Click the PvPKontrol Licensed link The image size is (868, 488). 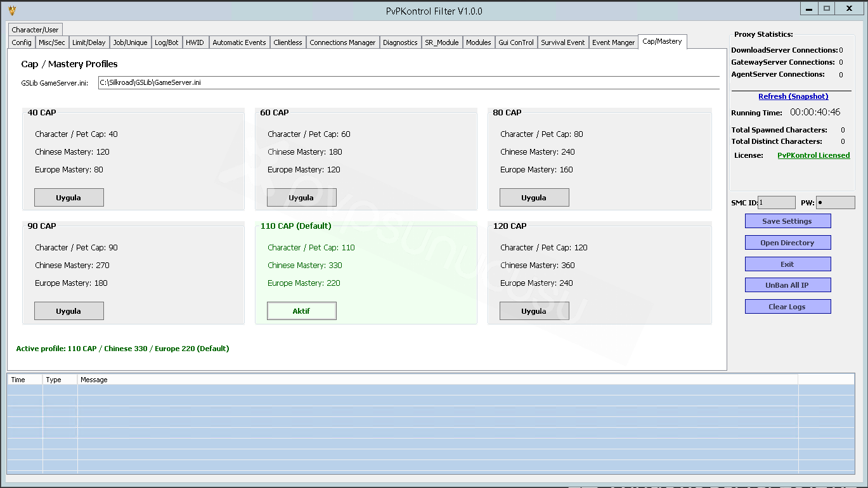[813, 155]
